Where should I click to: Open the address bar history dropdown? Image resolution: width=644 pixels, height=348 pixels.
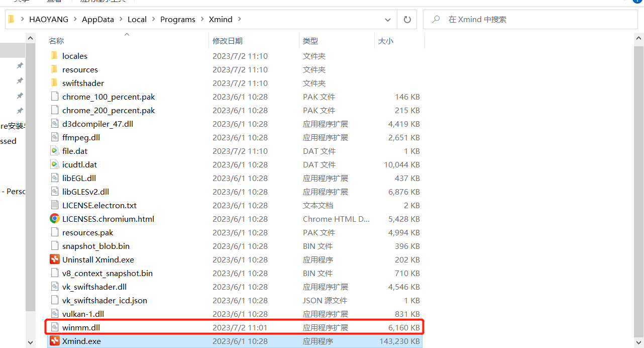pos(388,20)
